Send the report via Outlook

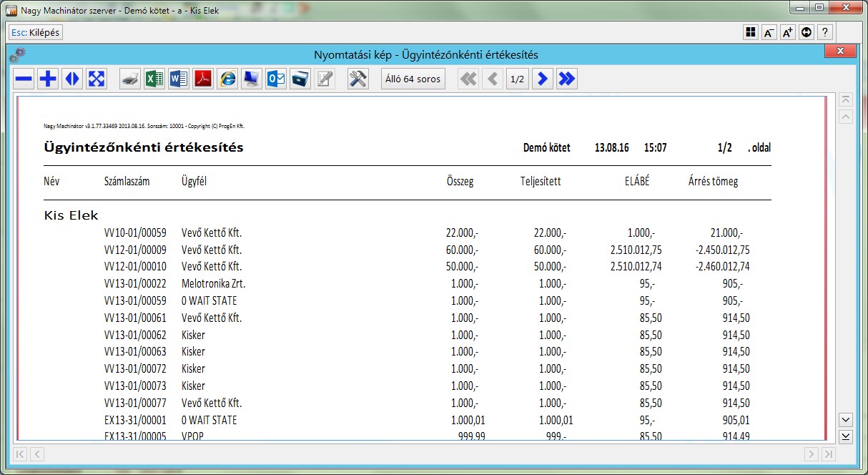click(x=276, y=79)
